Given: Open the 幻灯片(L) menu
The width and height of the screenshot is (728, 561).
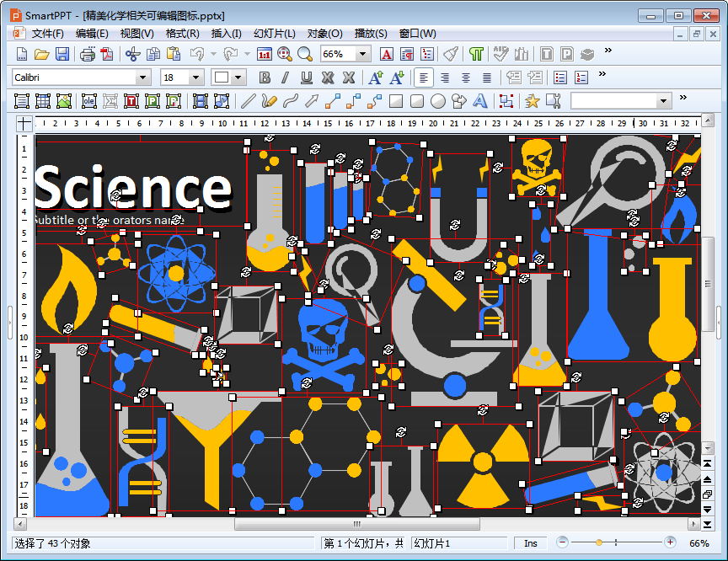Looking at the screenshot, I should point(275,34).
